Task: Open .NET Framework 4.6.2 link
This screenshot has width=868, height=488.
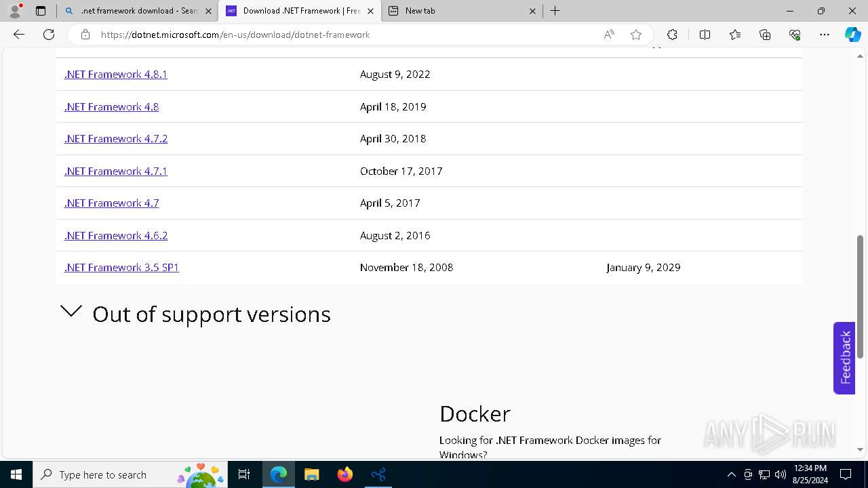Action: point(116,235)
